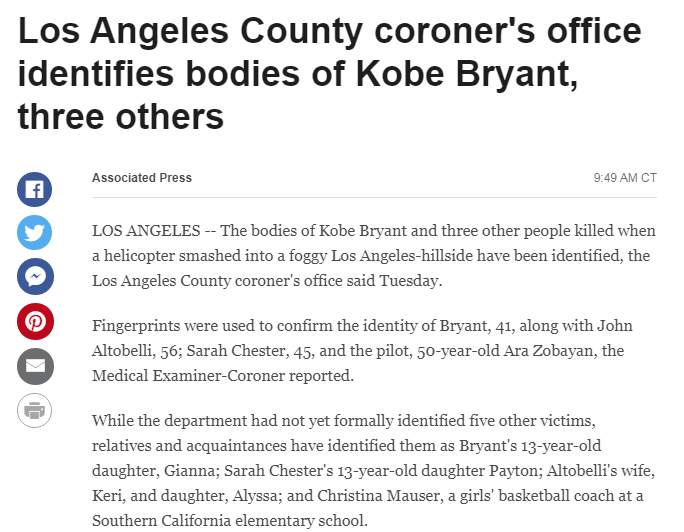This screenshot has width=684, height=532.
Task: Pin the article using Pinterest icon
Action: [35, 321]
